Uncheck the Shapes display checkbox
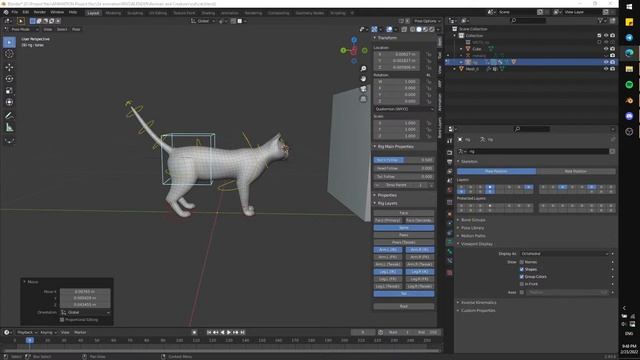The width and height of the screenshot is (640, 360). click(522, 269)
